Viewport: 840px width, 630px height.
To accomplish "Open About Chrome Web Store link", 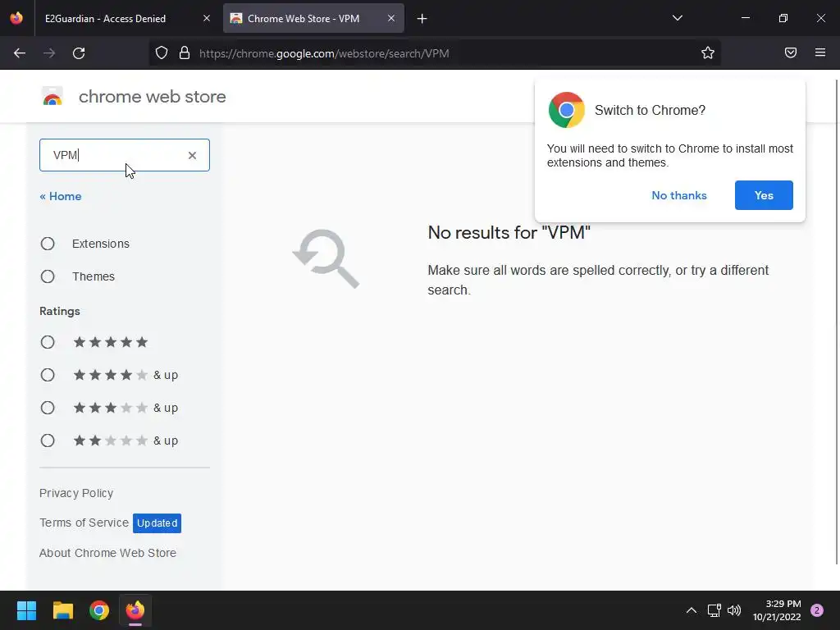I will point(107,552).
